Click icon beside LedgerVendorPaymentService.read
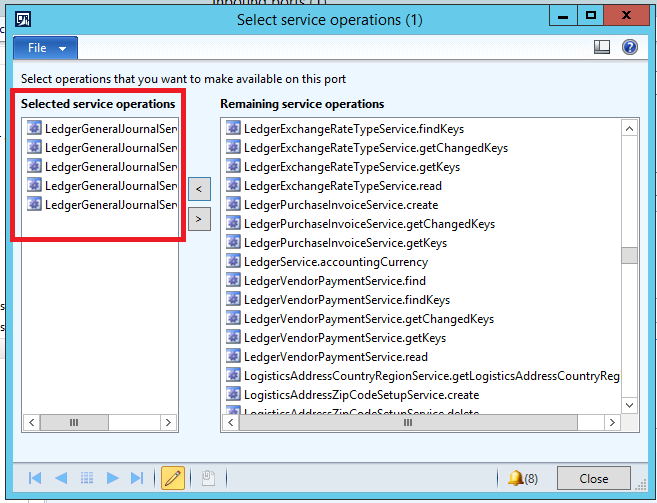 click(233, 356)
